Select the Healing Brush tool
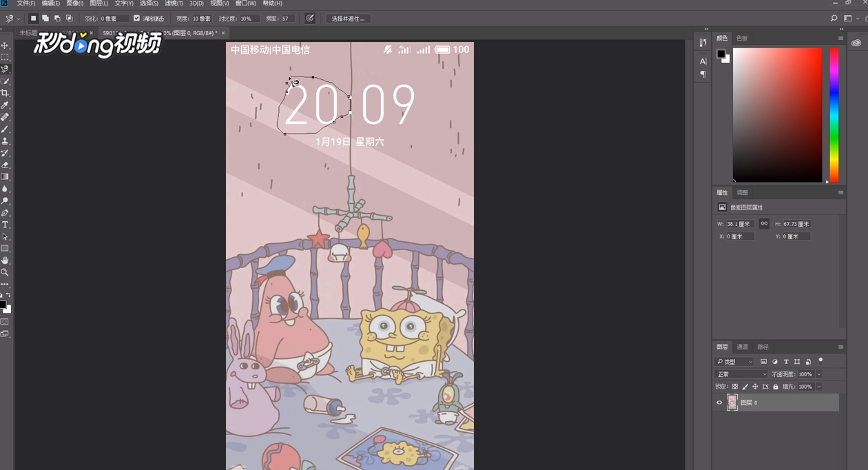 (5, 117)
